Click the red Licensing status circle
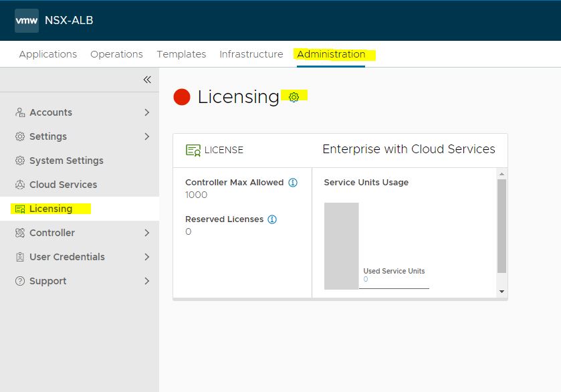 (x=182, y=97)
